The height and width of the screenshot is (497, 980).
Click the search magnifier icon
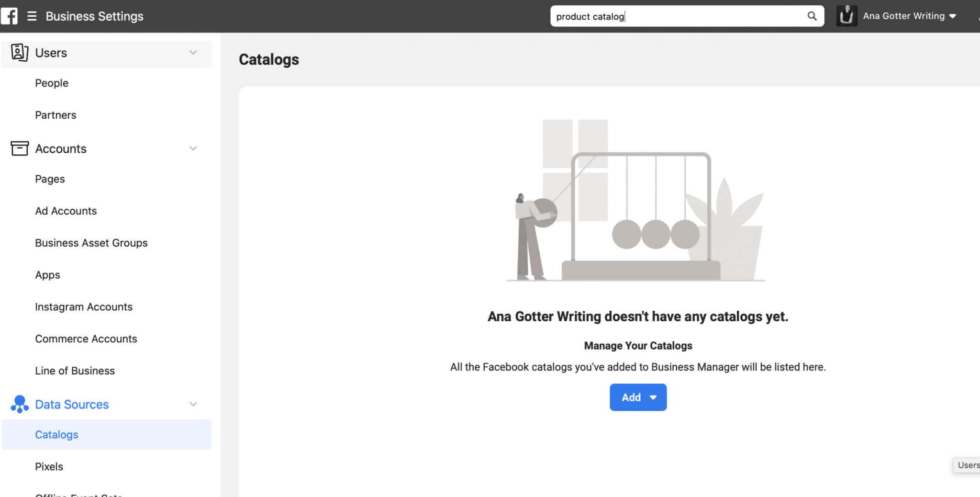812,16
